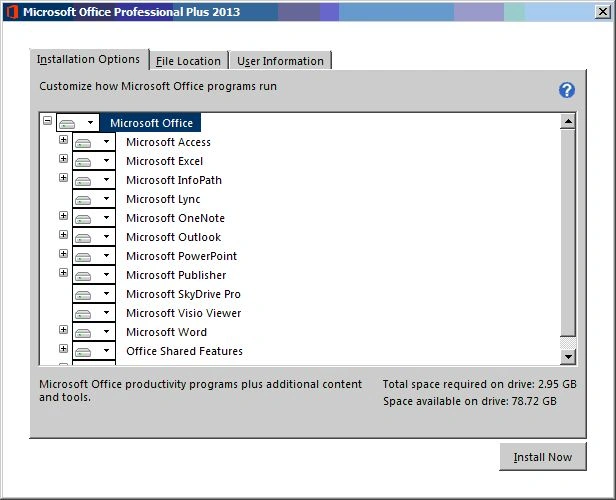The width and height of the screenshot is (616, 500).
Task: Expand the Microsoft Outlook node
Action: pos(63,234)
